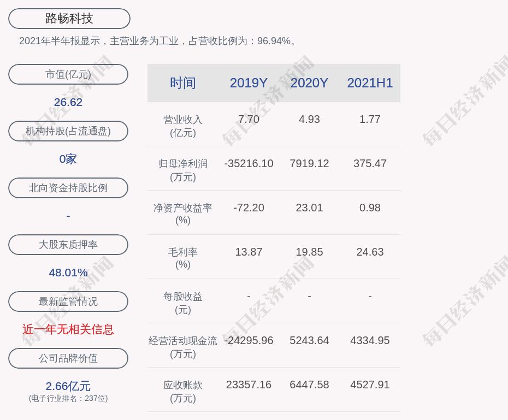Image resolution: width=508 pixels, height=420 pixels.
Task: Click the 路畅科技 company name pill
Action: click(69, 19)
